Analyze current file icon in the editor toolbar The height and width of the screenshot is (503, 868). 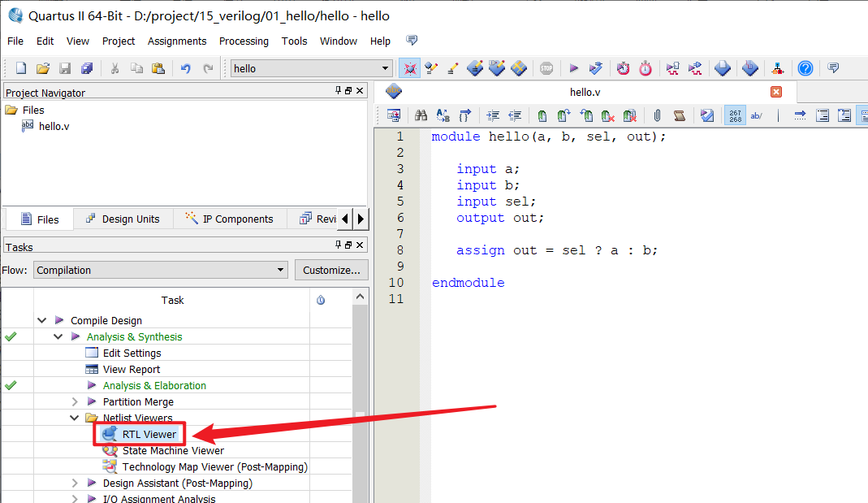pyautogui.click(x=707, y=115)
